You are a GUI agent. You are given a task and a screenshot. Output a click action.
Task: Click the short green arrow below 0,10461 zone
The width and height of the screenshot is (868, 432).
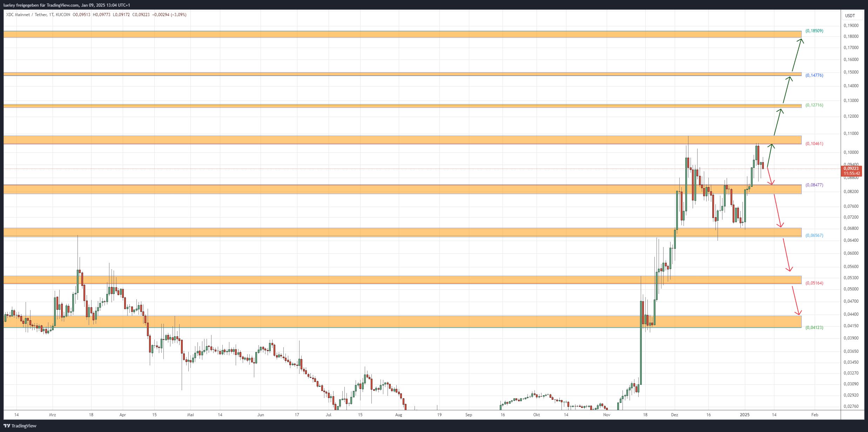[770, 155]
